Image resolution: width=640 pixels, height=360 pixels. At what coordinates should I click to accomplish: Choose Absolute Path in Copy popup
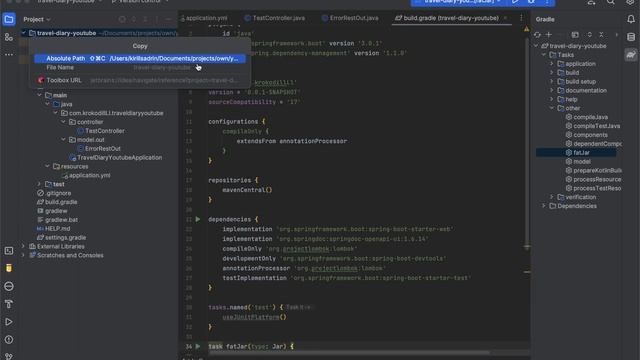(x=140, y=58)
